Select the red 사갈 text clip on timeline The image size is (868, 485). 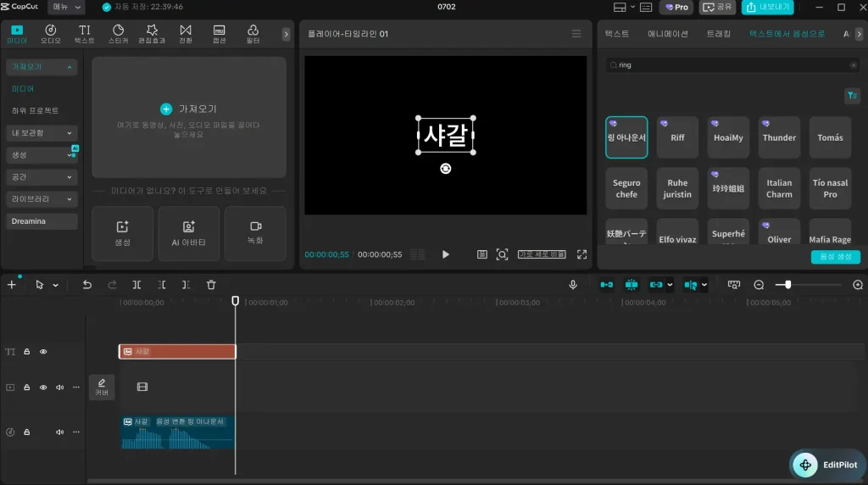[x=177, y=352]
